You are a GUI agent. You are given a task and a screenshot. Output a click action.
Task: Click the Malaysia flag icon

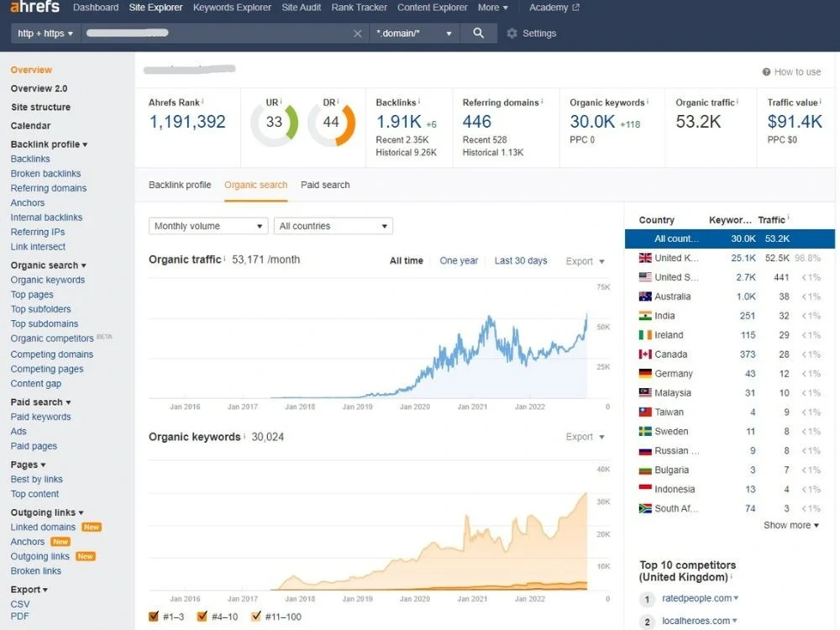(645, 392)
